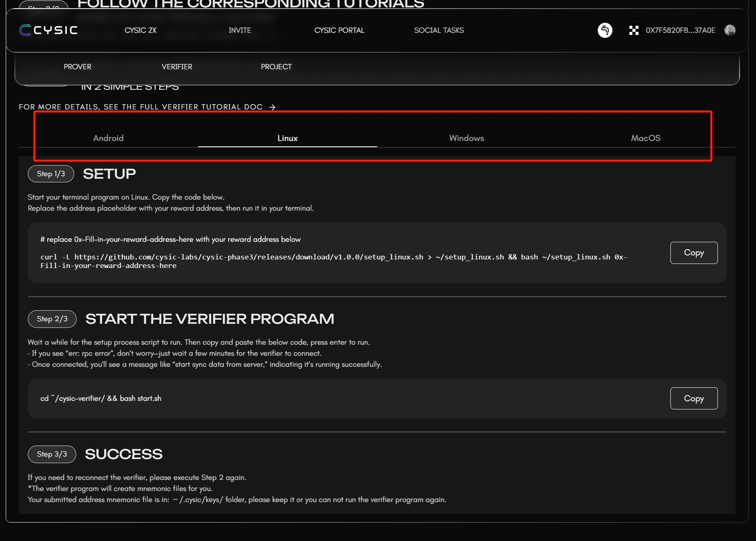The width and height of the screenshot is (756, 541).
Task: Click 'If you need to reconnect the verifier' line
Action: pyautogui.click(x=137, y=477)
